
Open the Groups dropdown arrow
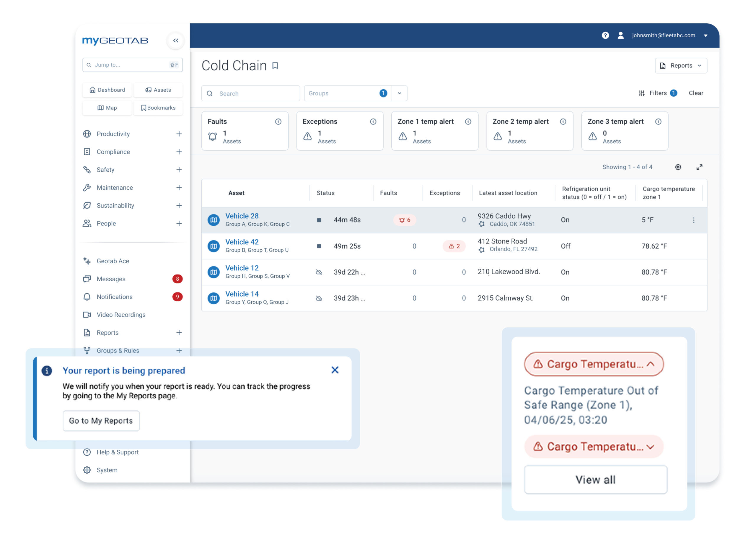(x=399, y=93)
